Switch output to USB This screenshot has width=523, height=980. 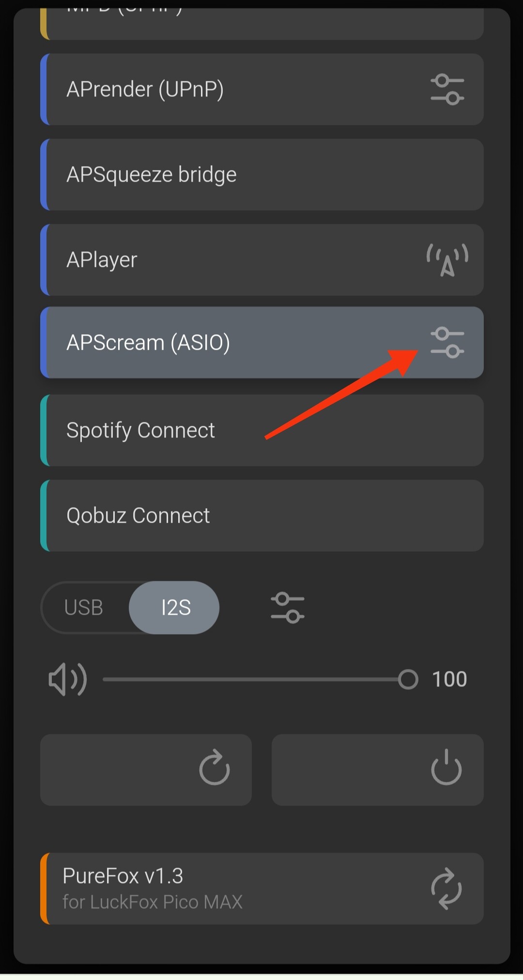[x=84, y=607]
